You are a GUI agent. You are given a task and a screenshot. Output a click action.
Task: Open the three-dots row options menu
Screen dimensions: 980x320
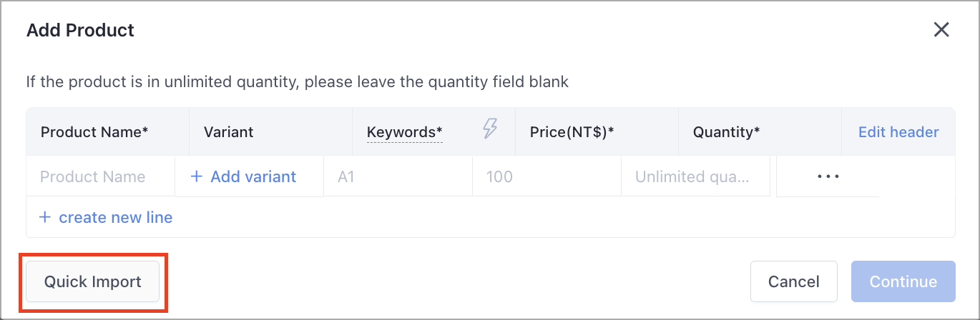tap(828, 176)
